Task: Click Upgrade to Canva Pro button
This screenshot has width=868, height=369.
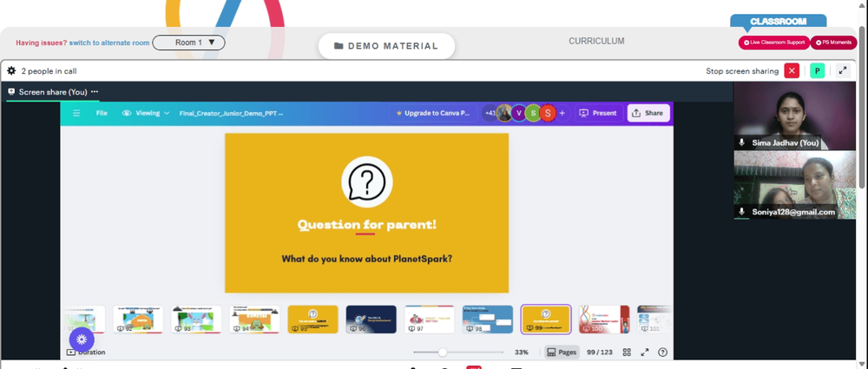Action: 433,113
